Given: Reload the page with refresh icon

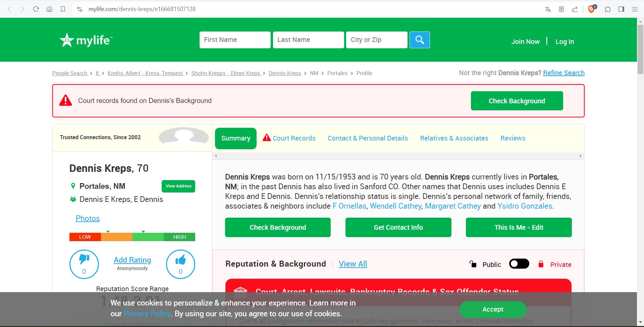Looking at the screenshot, I should (36, 9).
